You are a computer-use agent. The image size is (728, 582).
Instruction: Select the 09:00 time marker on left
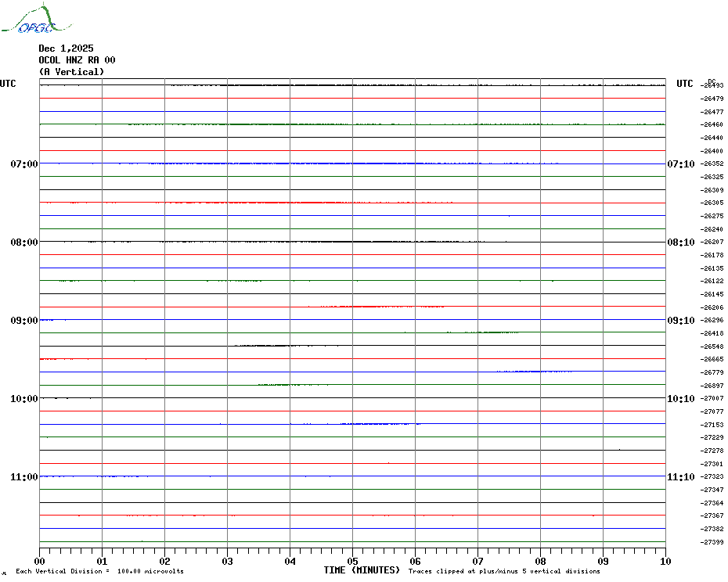24,321
